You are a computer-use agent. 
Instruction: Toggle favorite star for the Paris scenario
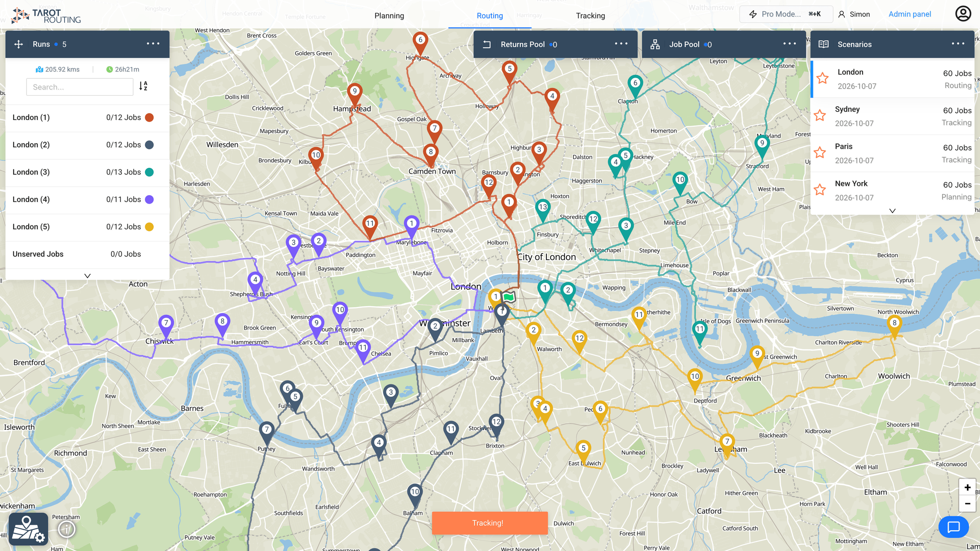point(820,152)
